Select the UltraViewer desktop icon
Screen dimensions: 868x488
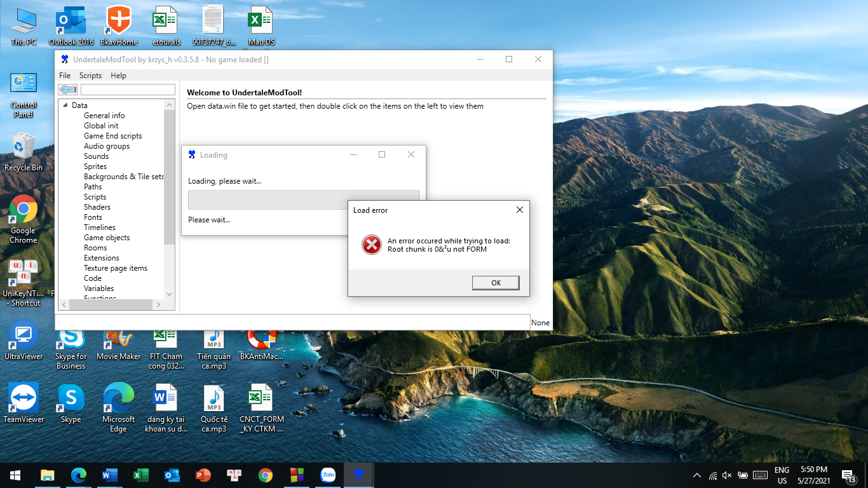(24, 340)
